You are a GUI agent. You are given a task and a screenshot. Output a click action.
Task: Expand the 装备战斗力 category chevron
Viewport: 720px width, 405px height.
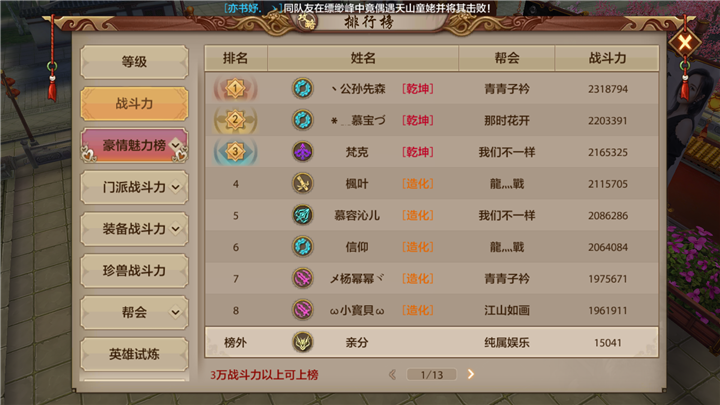(176, 229)
